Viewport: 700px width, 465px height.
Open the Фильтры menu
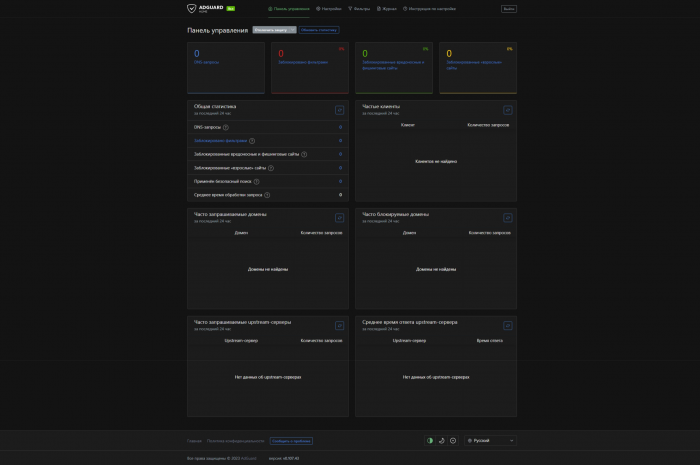click(x=359, y=8)
